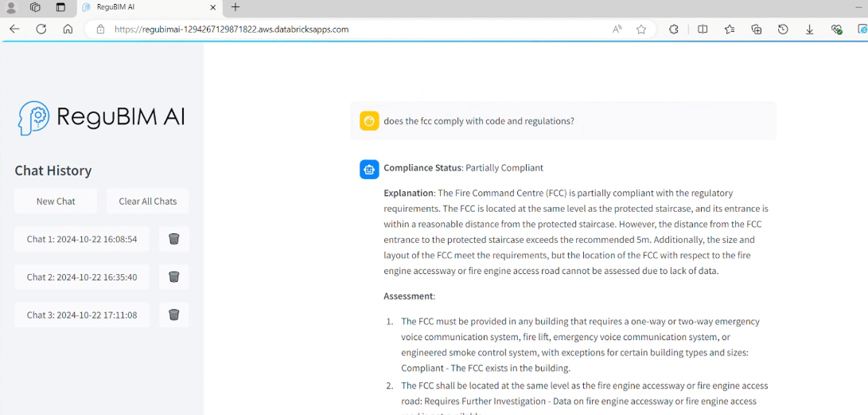Add this page to favorites

click(641, 29)
